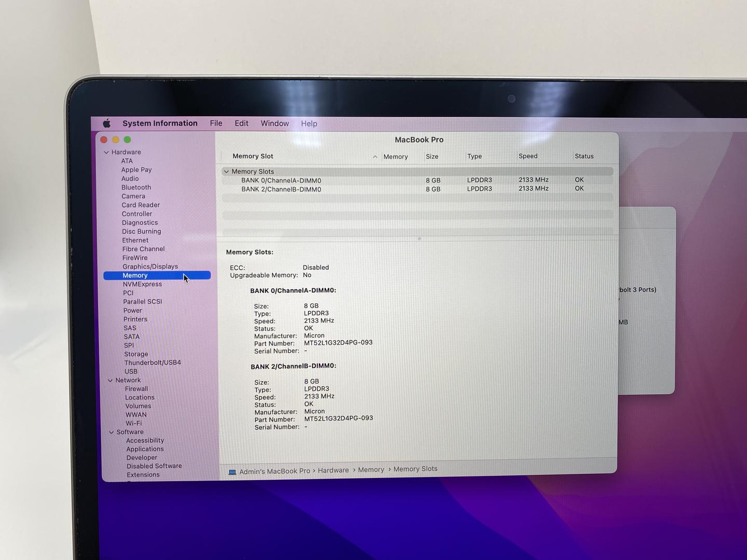The image size is (747, 560).
Task: Select Fibre Channel in sidebar
Action: pos(144,249)
